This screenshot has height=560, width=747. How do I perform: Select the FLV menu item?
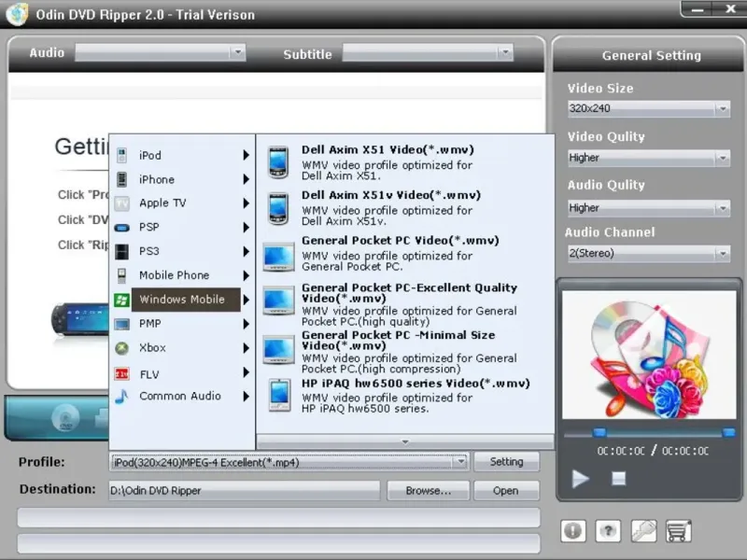182,374
